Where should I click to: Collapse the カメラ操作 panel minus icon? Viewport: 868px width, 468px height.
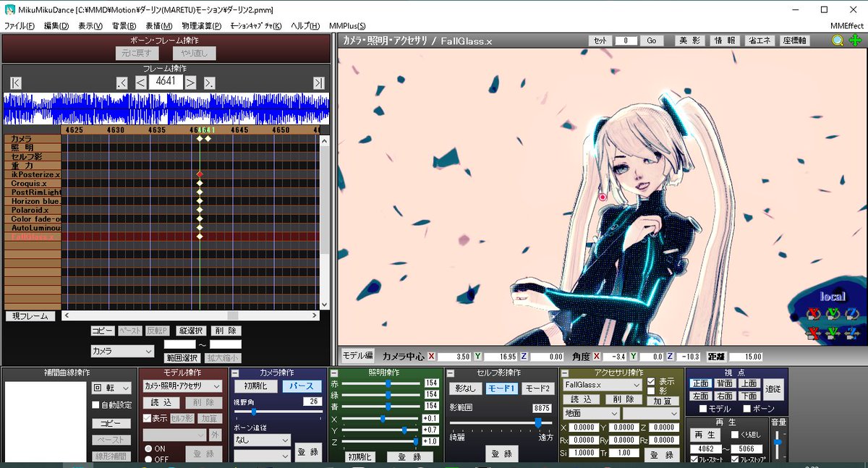pyautogui.click(x=235, y=373)
